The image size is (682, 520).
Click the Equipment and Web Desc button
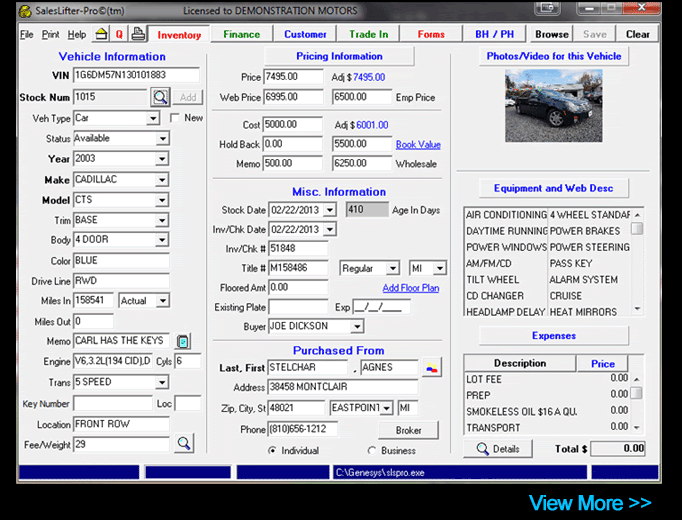pos(554,188)
